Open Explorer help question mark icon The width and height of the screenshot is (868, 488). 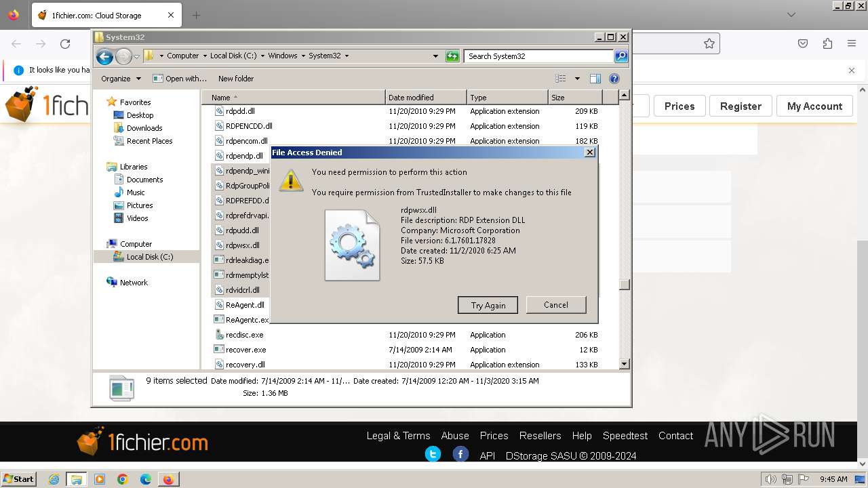614,79
